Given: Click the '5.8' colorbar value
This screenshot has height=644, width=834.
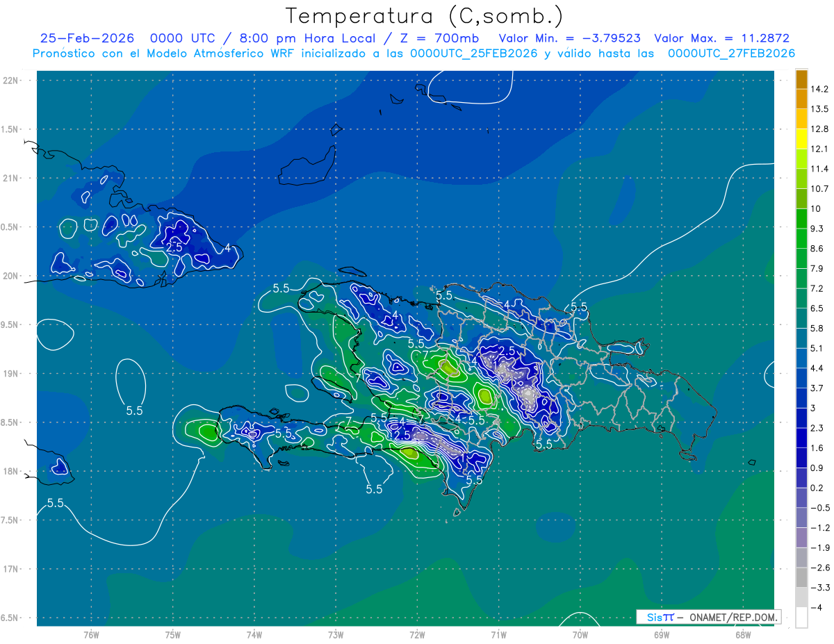Looking at the screenshot, I should pyautogui.click(x=817, y=328).
